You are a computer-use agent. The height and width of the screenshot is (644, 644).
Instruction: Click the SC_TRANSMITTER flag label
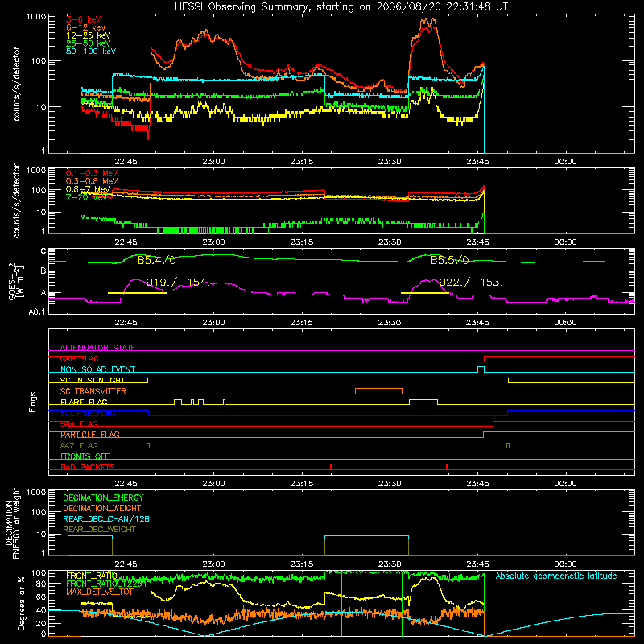point(93,391)
